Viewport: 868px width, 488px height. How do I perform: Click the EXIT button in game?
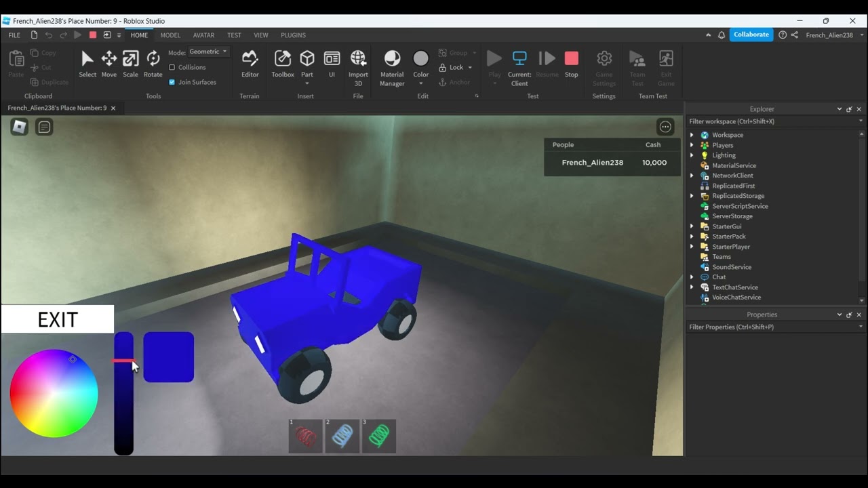[58, 319]
